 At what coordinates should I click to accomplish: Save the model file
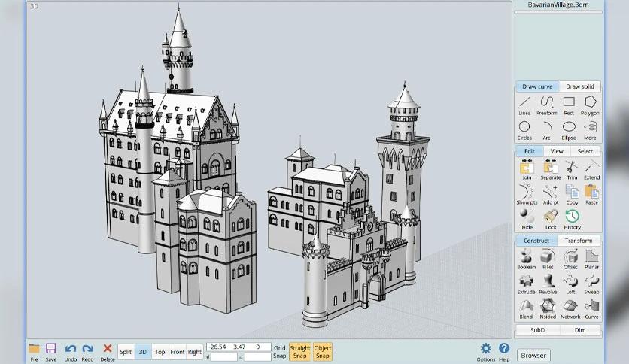click(51, 353)
